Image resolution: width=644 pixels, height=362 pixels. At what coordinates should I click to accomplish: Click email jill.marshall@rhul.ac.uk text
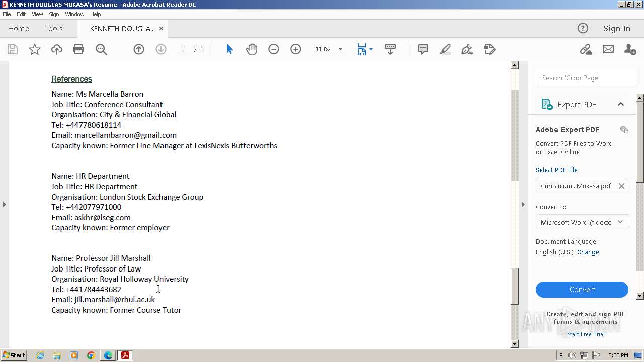tap(115, 300)
